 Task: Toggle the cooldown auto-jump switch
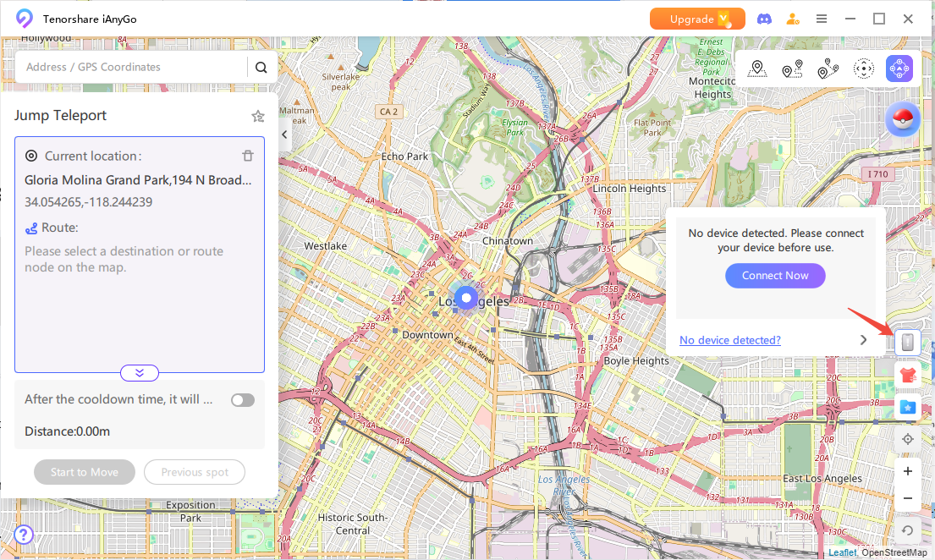pos(243,399)
